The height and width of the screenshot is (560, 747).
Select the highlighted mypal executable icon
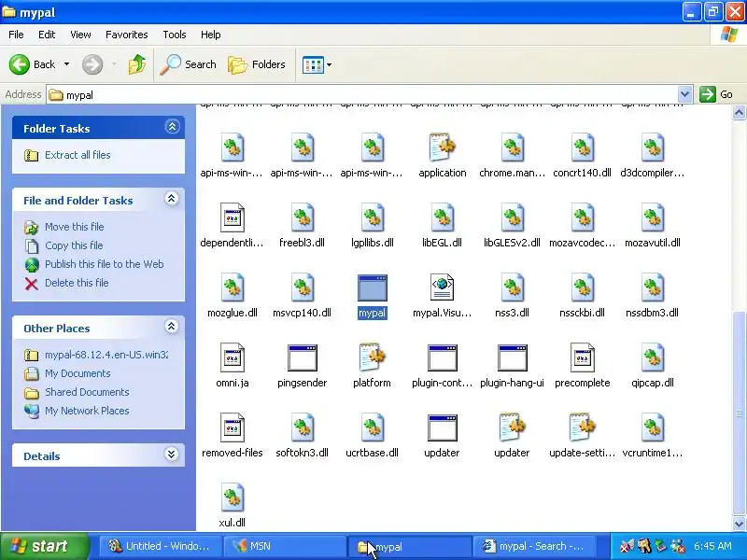tap(372, 287)
